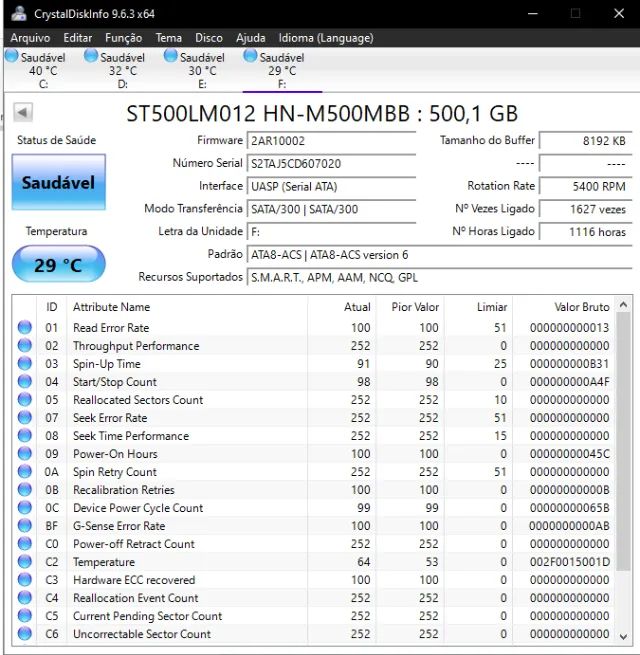
Task: Click status icon for Seek Error Rate
Action: click(25, 417)
